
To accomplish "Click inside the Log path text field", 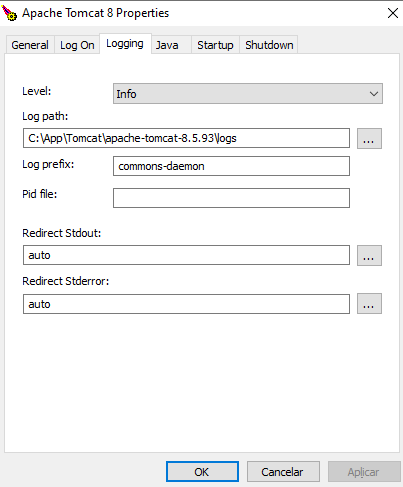I will (186, 138).
